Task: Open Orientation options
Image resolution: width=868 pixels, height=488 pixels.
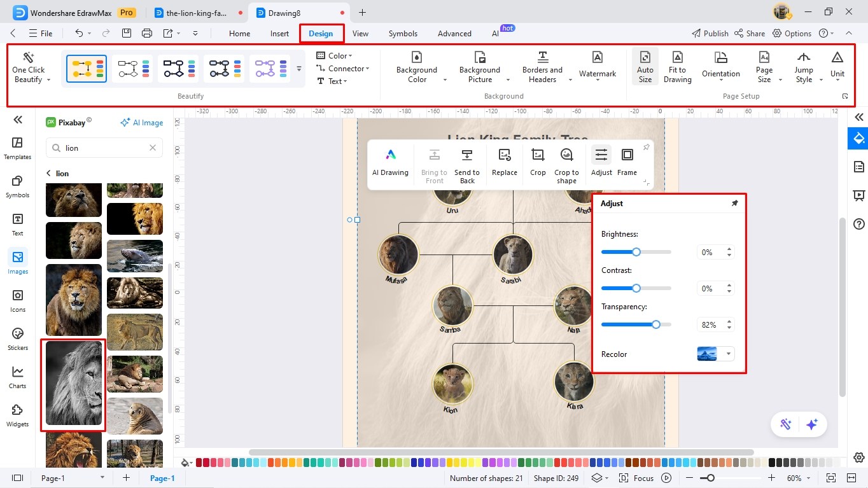Action: coord(721,65)
